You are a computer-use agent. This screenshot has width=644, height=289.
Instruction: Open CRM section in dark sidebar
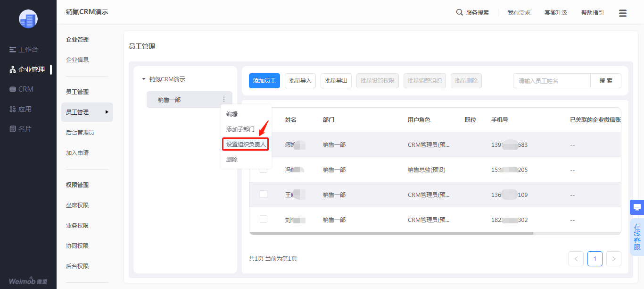22,89
